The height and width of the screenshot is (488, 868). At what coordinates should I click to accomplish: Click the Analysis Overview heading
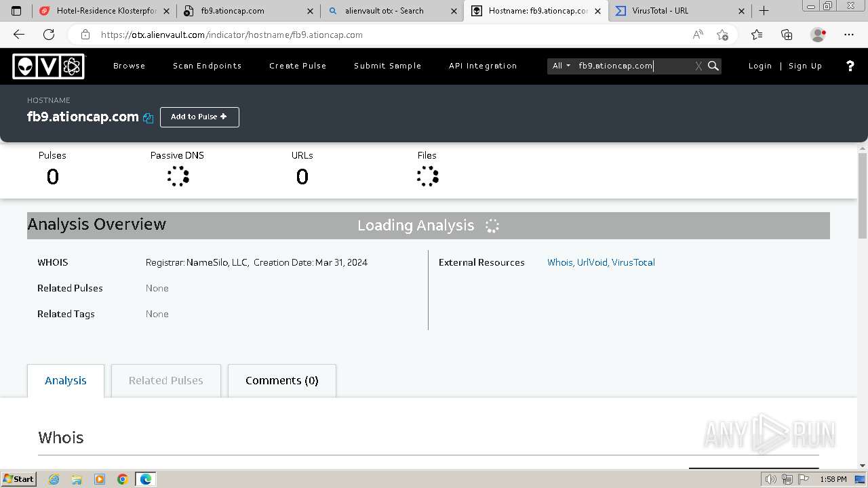pyautogui.click(x=97, y=224)
